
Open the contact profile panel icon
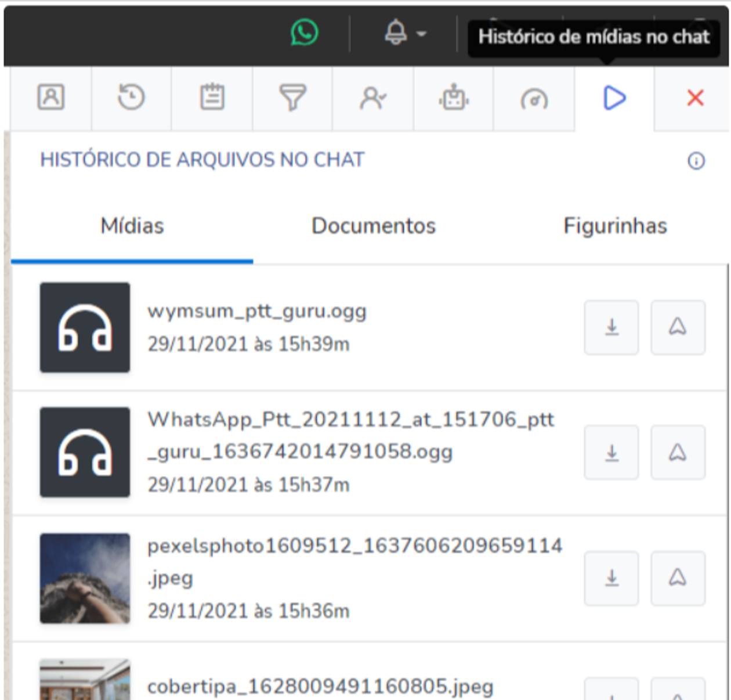[51, 98]
